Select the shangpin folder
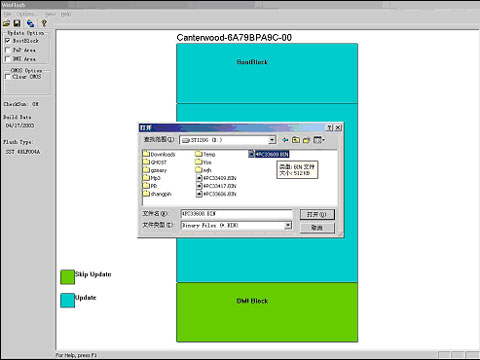 [157, 194]
